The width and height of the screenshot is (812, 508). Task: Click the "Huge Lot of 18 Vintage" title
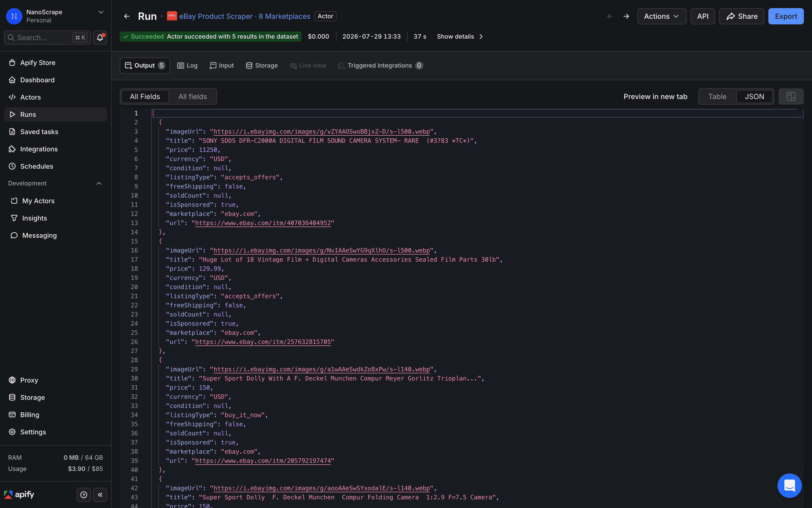(349, 260)
